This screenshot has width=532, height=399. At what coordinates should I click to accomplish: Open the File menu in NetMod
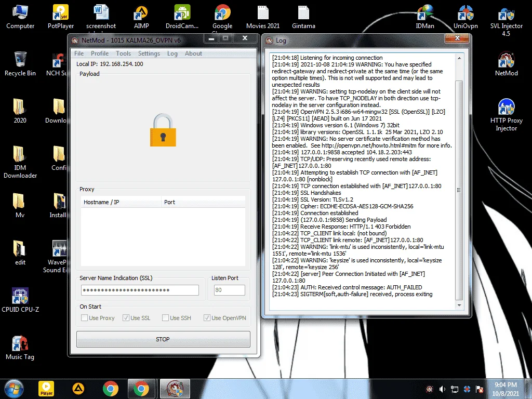pyautogui.click(x=79, y=54)
